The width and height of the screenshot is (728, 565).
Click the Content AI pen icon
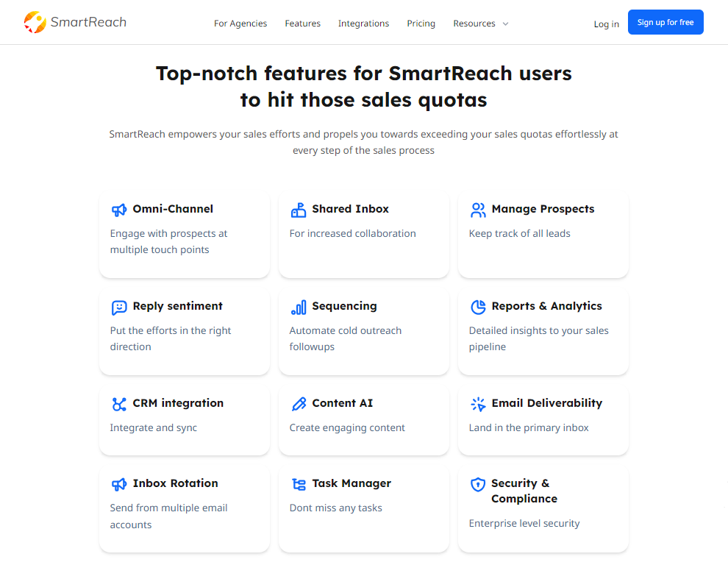[x=299, y=404]
